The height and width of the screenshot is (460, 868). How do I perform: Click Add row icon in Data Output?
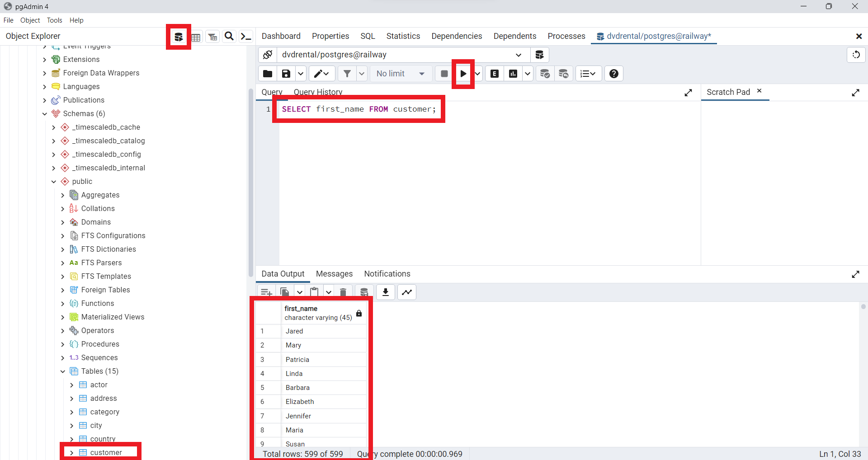pyautogui.click(x=266, y=292)
